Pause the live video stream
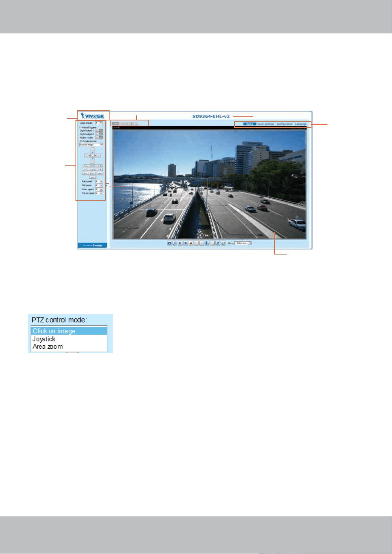The width and height of the screenshot is (392, 554). (x=180, y=243)
